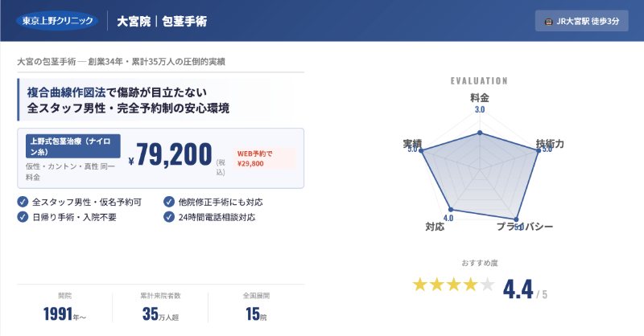This screenshot has height=336, width=644.
Task: Click the 4.4 rating score
Action: click(x=519, y=288)
